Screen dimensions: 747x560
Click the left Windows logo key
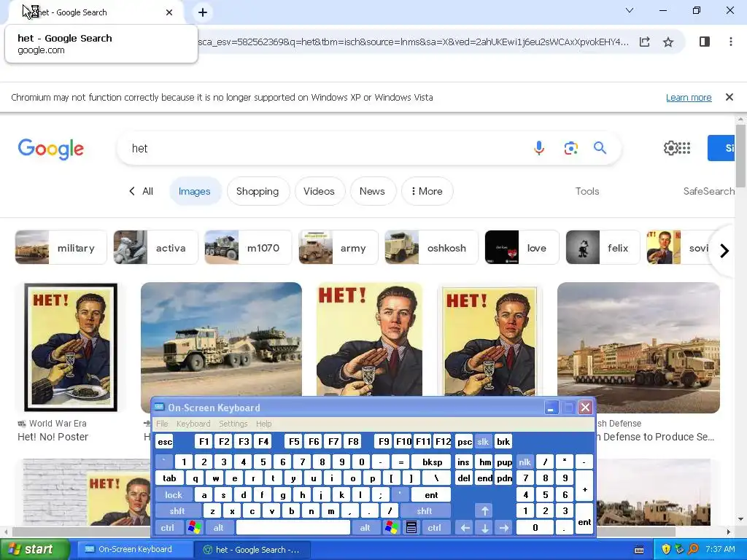click(x=194, y=528)
